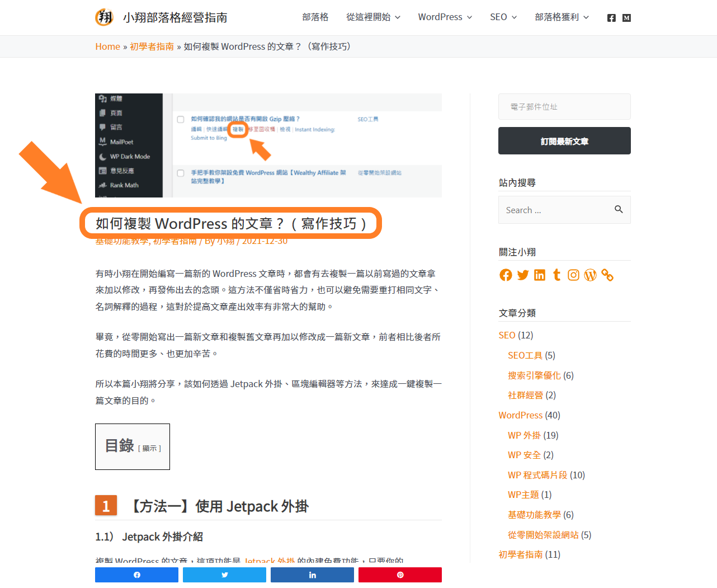The width and height of the screenshot is (717, 588).
Task: Follow on LinkedIn in the sidebar
Action: pos(540,275)
